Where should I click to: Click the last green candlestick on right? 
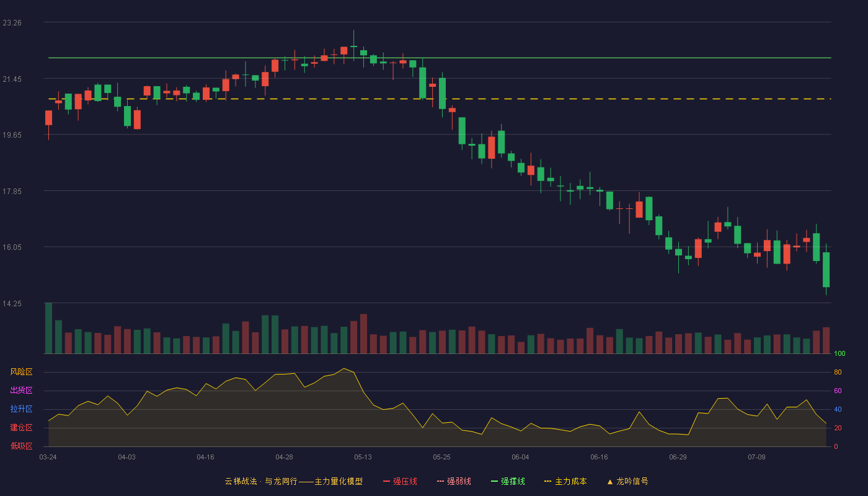coord(826,270)
